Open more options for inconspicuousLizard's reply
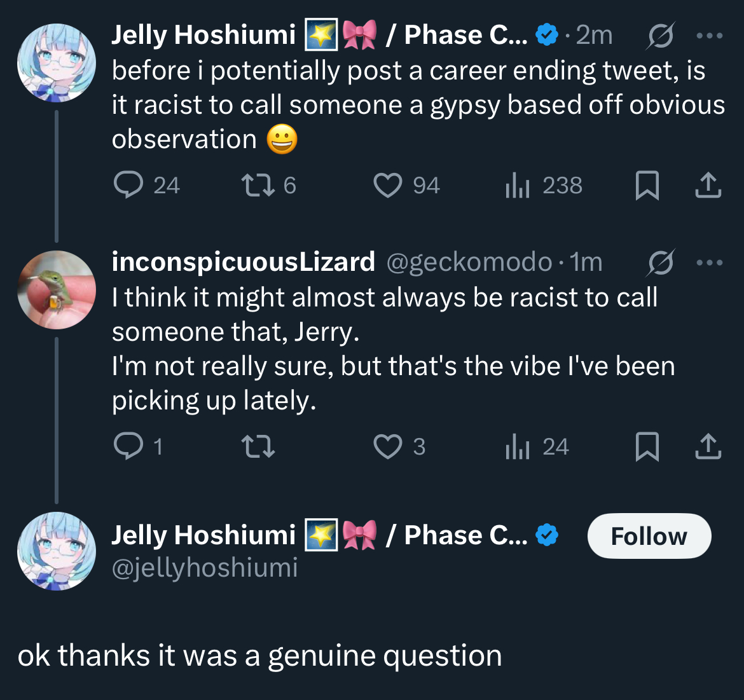 710,263
